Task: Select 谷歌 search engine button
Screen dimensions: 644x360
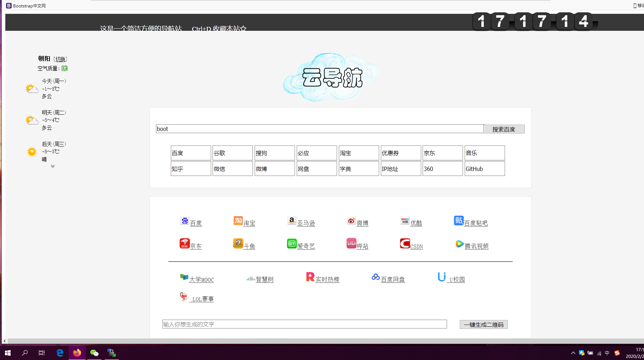Action: 233,153
